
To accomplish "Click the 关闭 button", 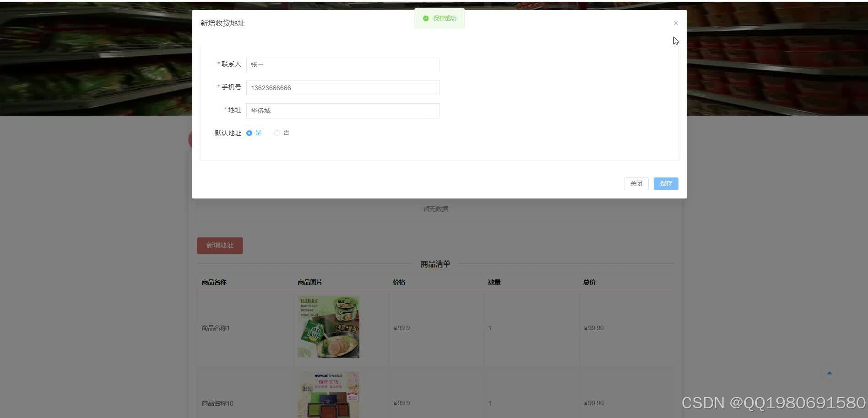I will 636,183.
